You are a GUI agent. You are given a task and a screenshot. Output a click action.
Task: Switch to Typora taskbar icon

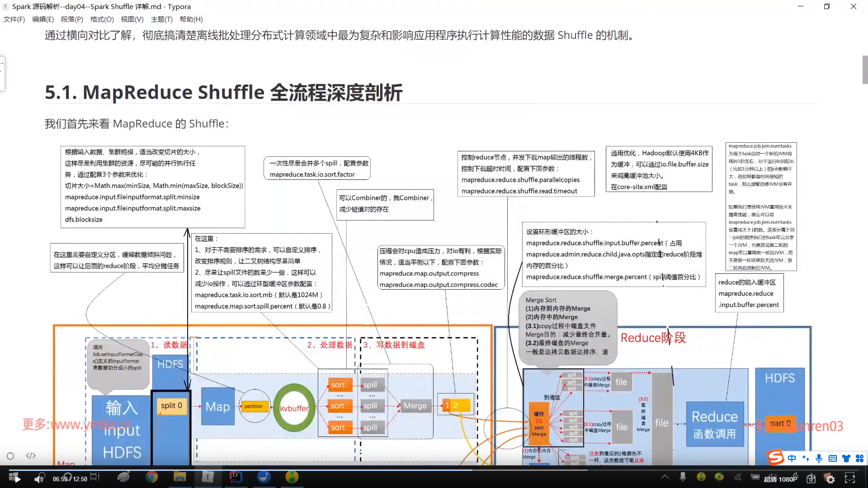pyautogui.click(x=208, y=477)
